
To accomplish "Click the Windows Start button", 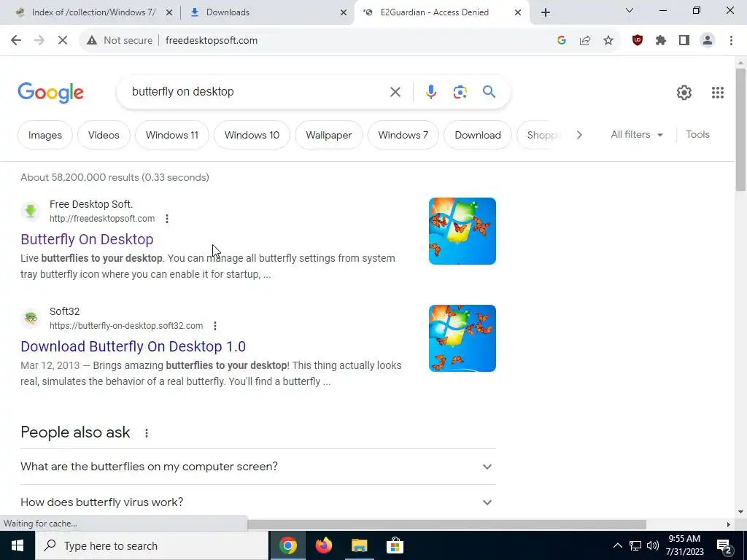I will [x=18, y=545].
